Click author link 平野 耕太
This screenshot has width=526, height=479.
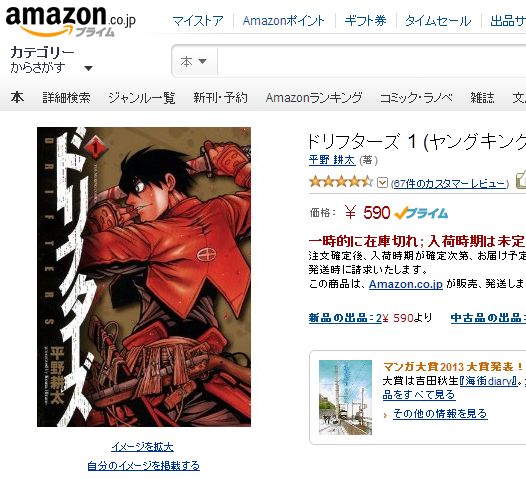[332, 160]
